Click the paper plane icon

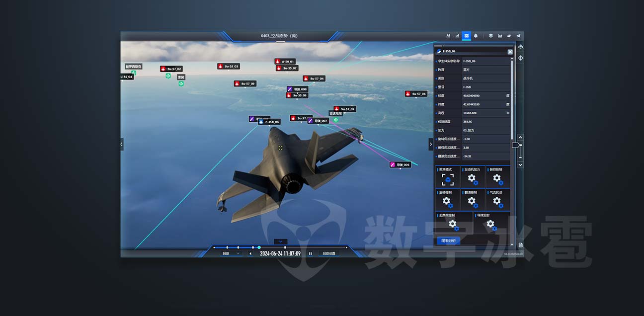[518, 36]
